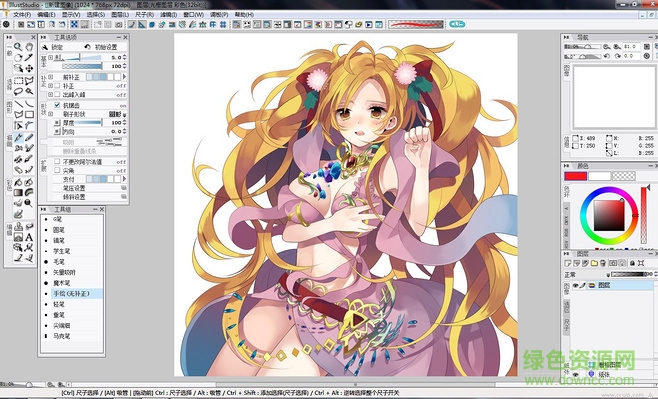Select the 毛笔 brush preset
This screenshot has height=399, width=658.
[72, 262]
